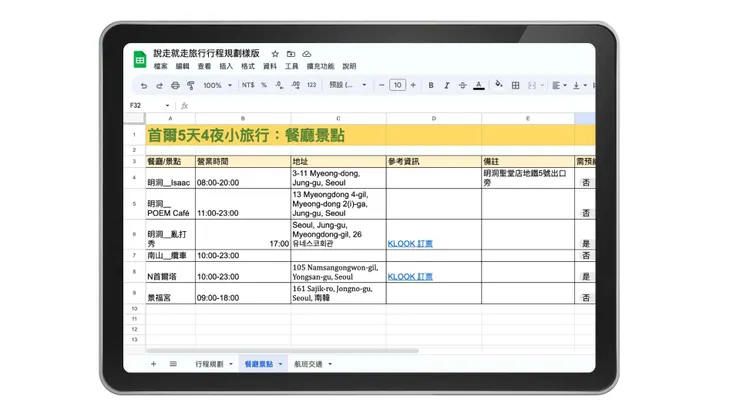Open the 編輯 menu
This screenshot has height=416, width=740.
182,67
